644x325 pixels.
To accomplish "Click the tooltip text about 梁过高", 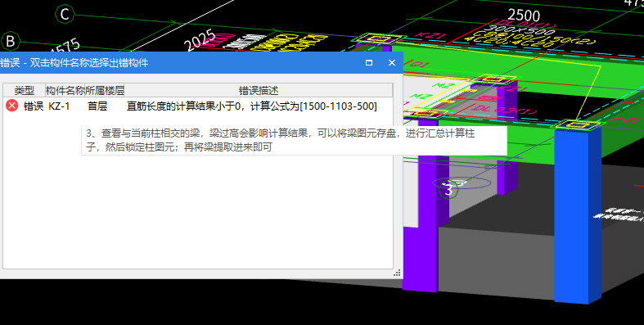I will click(280, 141).
